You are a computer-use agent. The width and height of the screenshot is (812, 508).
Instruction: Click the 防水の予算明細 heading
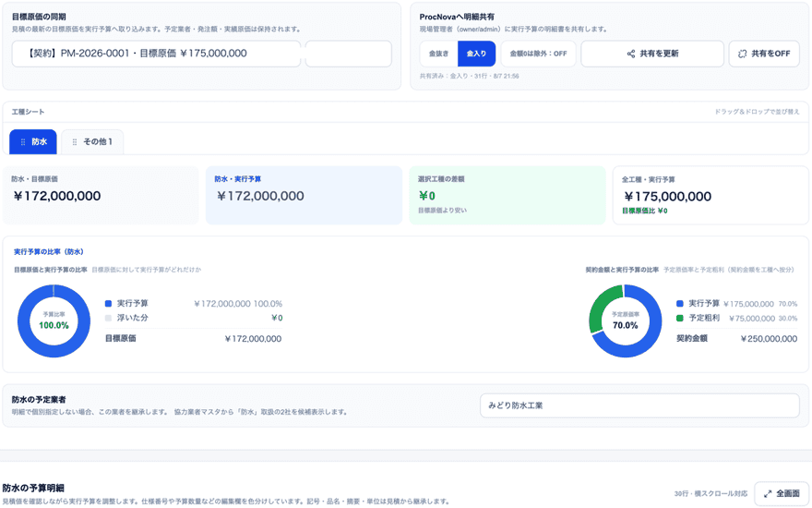[33, 489]
